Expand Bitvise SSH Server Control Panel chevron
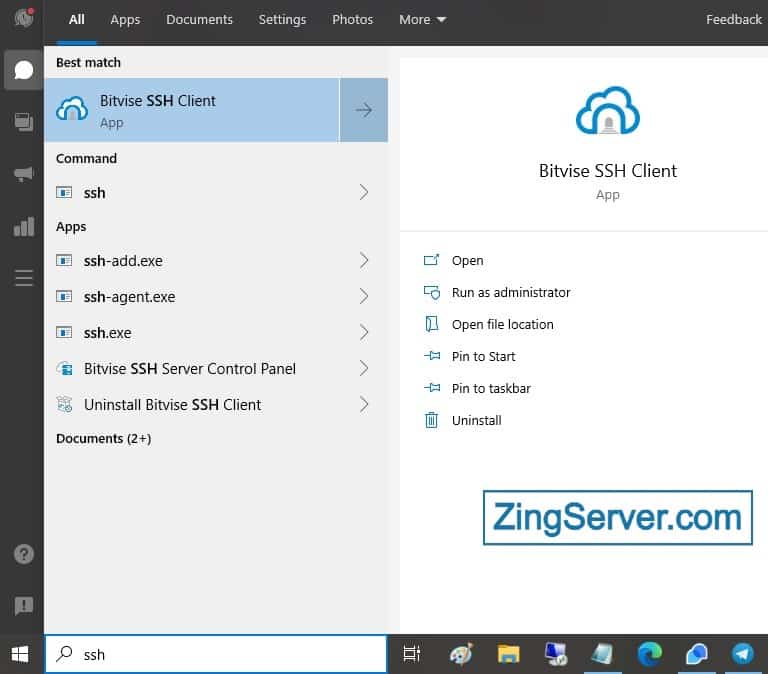 pyautogui.click(x=364, y=368)
